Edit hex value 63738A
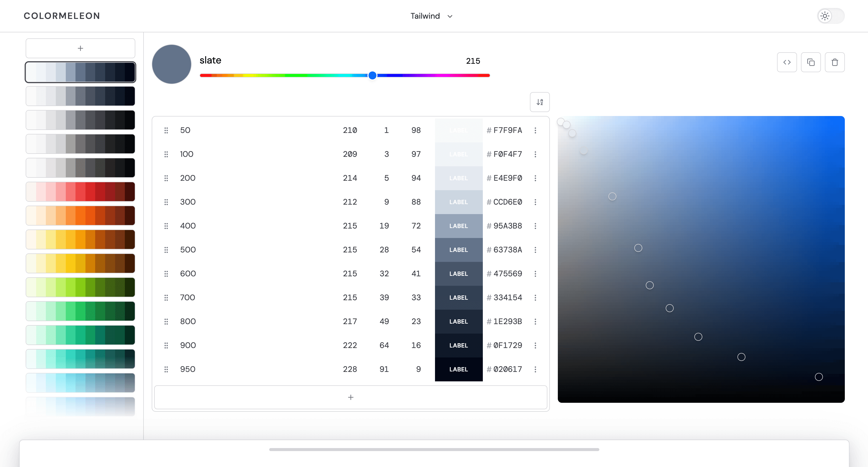 [507, 250]
